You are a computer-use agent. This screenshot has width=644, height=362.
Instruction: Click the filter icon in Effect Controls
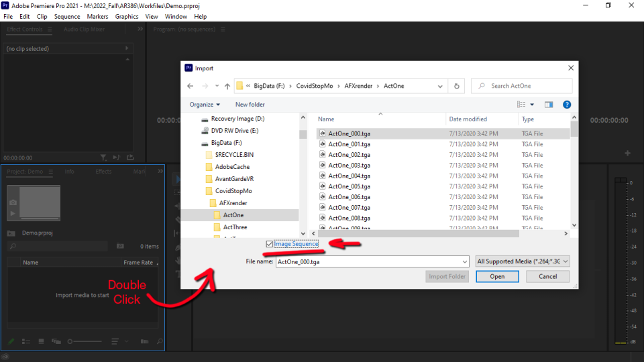(103, 158)
